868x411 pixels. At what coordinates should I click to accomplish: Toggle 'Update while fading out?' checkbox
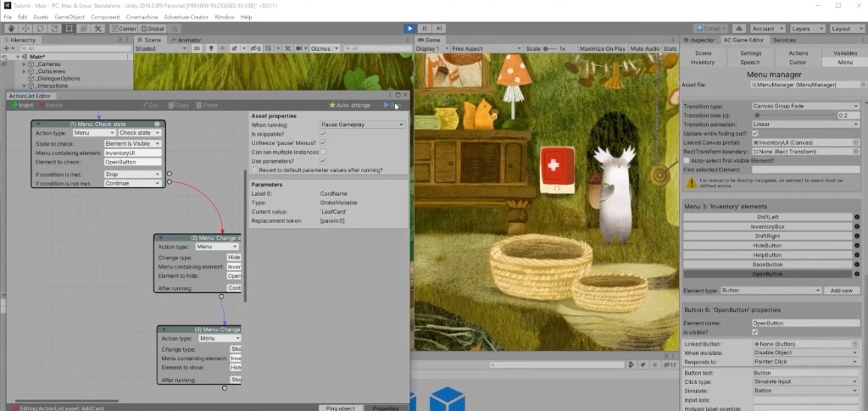(x=755, y=133)
